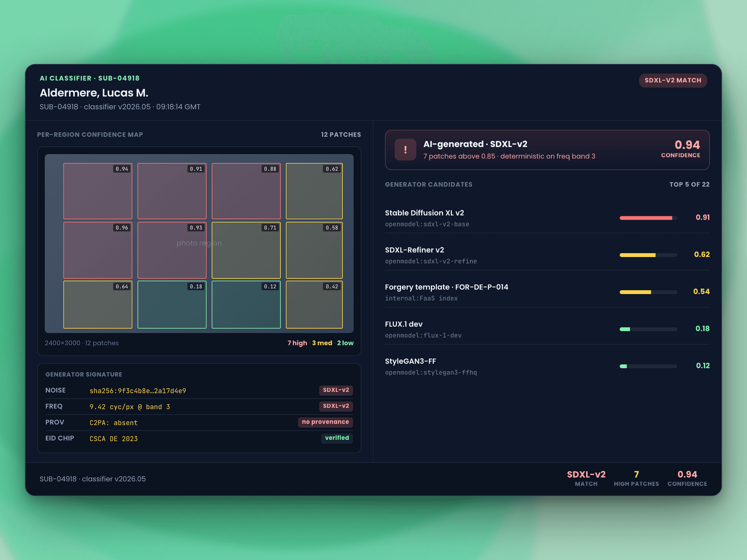Click the noise sha256 hash value
The height and width of the screenshot is (560, 747).
138,391
